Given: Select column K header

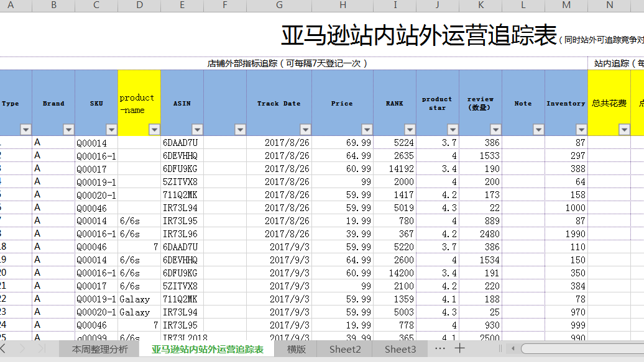Looking at the screenshot, I should pos(481,6).
